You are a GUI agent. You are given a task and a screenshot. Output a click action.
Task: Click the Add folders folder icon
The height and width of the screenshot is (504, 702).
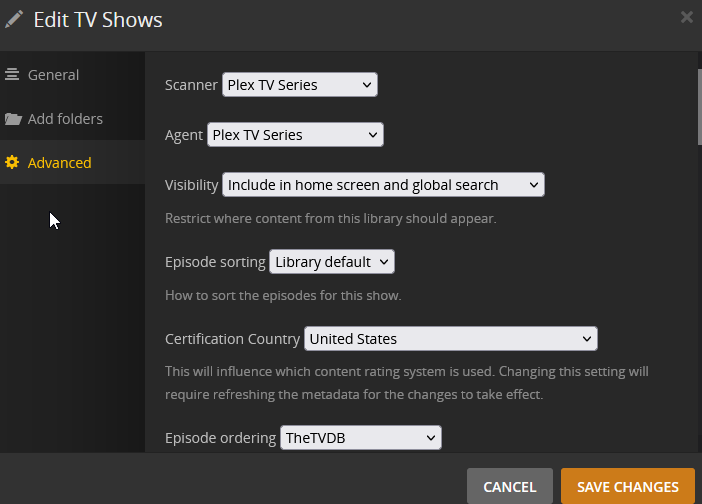tap(13, 119)
